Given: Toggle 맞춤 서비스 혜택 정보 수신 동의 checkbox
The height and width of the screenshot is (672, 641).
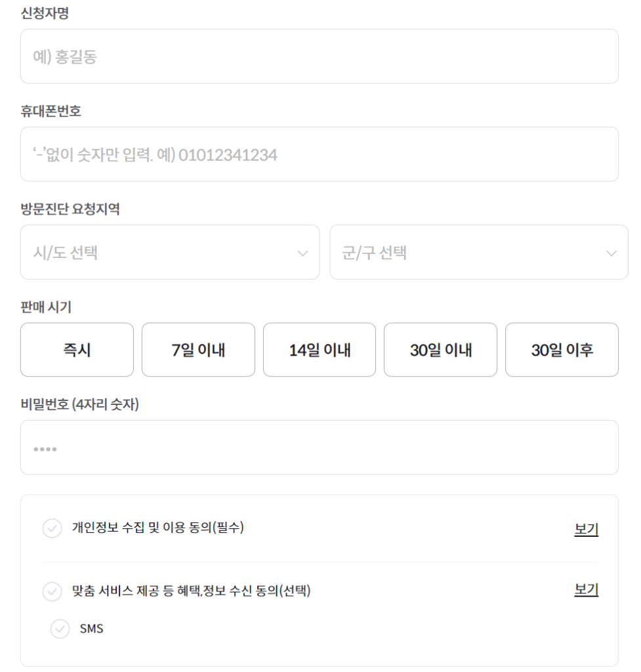Looking at the screenshot, I should tap(51, 591).
